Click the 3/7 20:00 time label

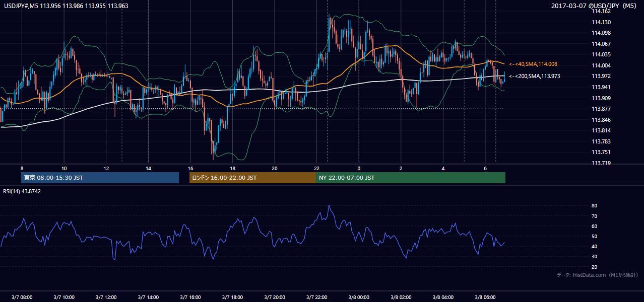[x=275, y=297]
